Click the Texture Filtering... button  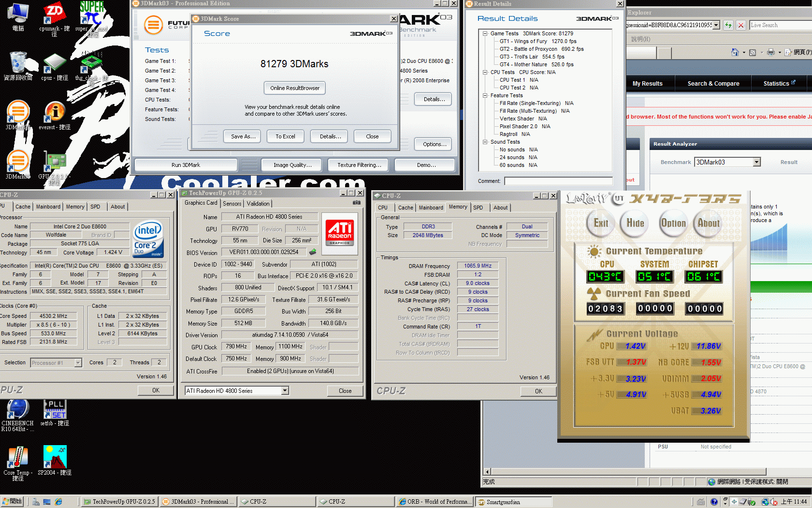pyautogui.click(x=359, y=165)
